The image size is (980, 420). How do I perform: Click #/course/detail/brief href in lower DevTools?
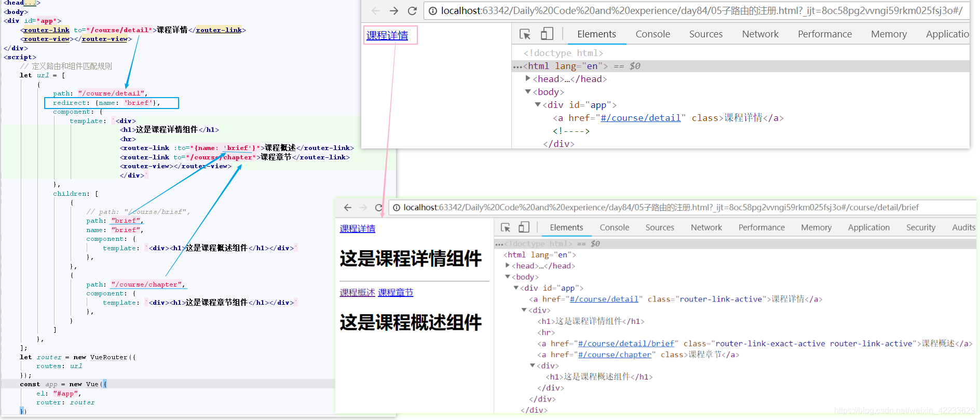(x=626, y=344)
